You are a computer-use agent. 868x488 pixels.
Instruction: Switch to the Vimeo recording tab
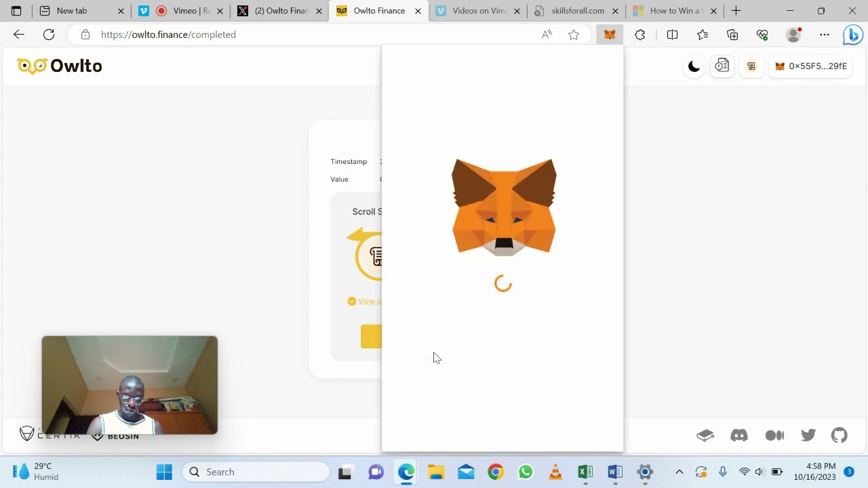point(180,11)
